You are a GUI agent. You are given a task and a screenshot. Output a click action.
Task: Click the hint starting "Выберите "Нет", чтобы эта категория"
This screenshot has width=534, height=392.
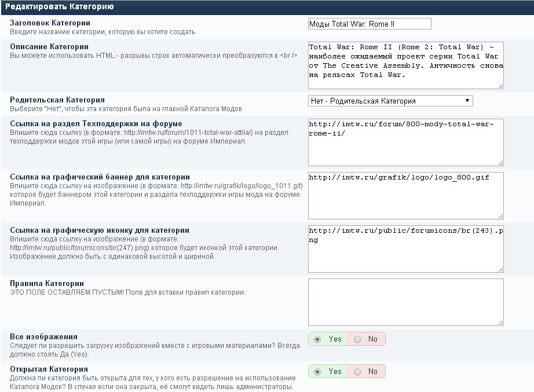pyautogui.click(x=126, y=109)
